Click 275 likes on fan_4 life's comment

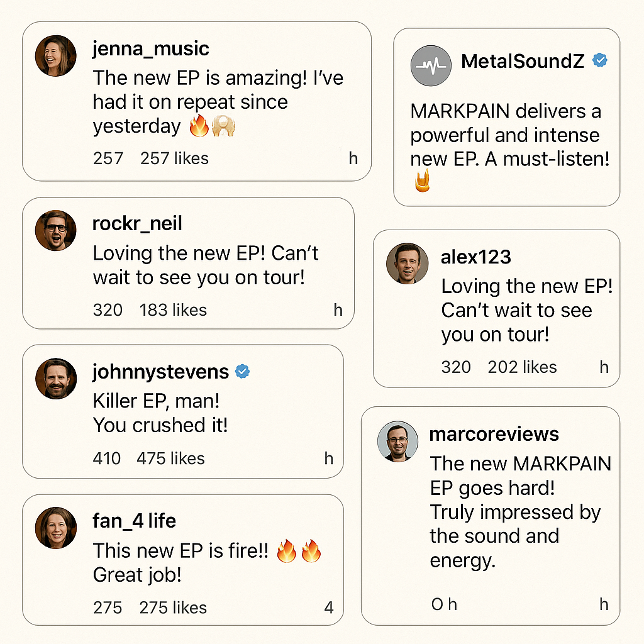(173, 608)
